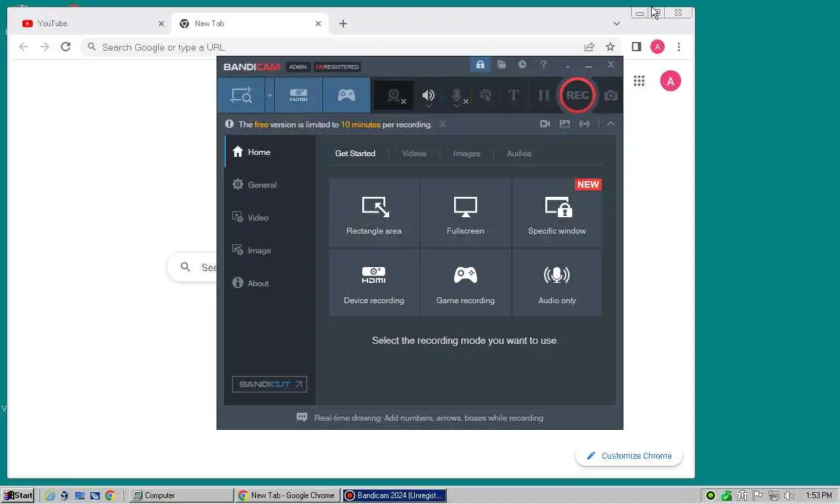The image size is (840, 504).
Task: Open Chrome profile avatar in toolbar
Action: [658, 47]
